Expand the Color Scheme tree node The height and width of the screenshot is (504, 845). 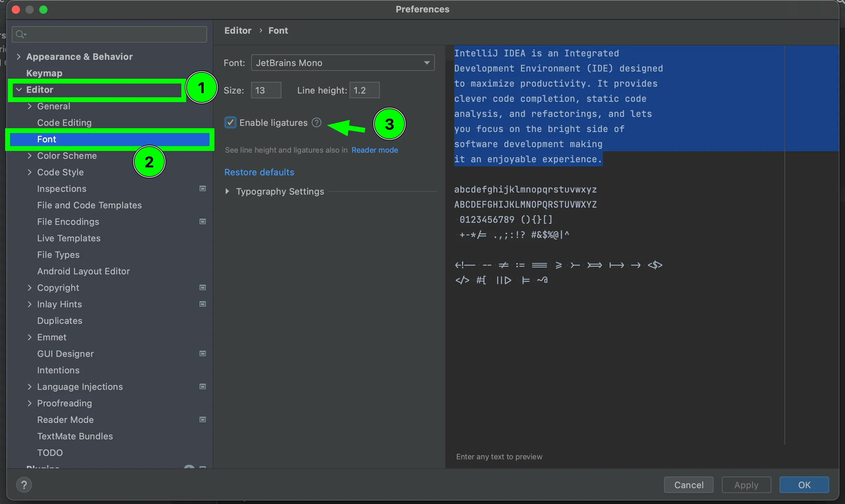click(x=30, y=156)
